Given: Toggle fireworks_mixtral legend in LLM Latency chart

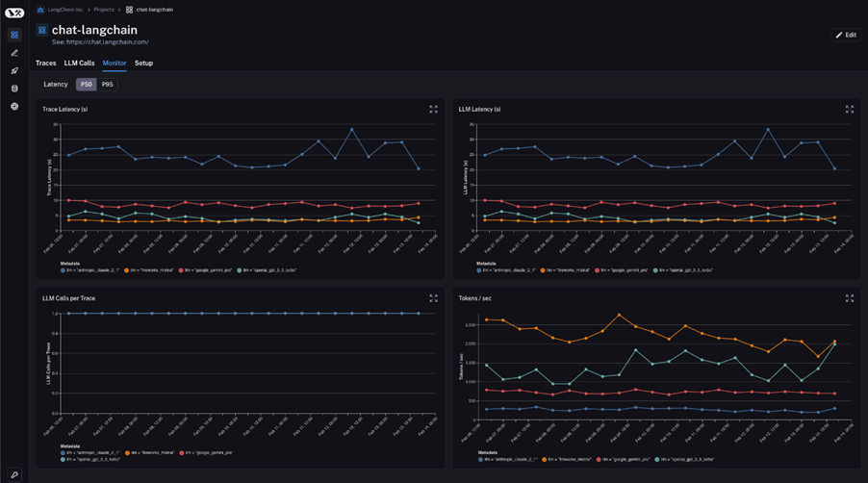Looking at the screenshot, I should 565,270.
